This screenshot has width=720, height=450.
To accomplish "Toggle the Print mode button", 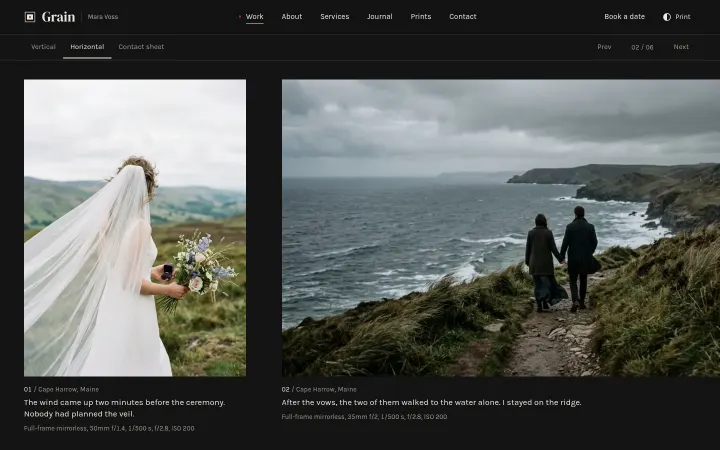I will click(x=676, y=17).
